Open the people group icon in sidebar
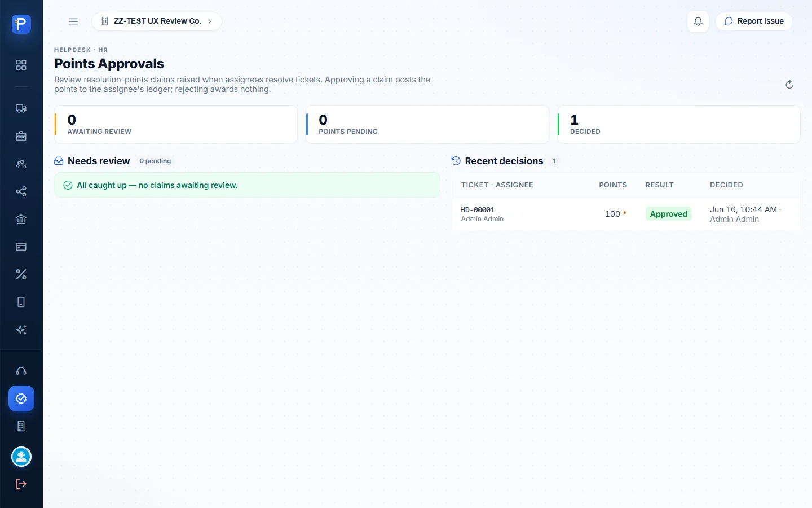This screenshot has width=812, height=508. coord(21,164)
